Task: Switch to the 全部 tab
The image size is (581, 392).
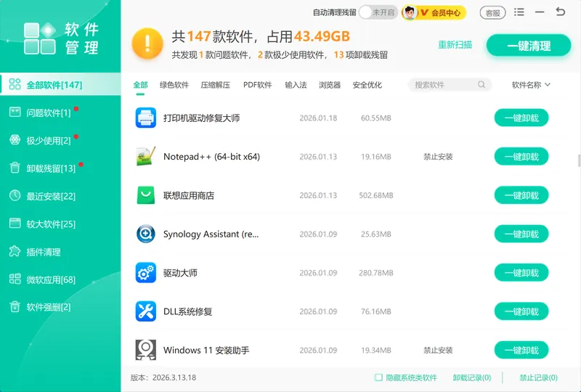Action: (140, 85)
